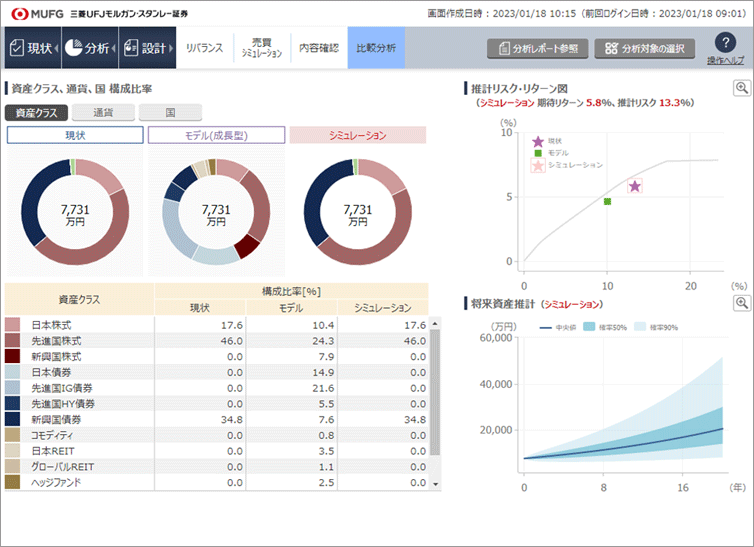Open the リバランス tab

[x=204, y=48]
